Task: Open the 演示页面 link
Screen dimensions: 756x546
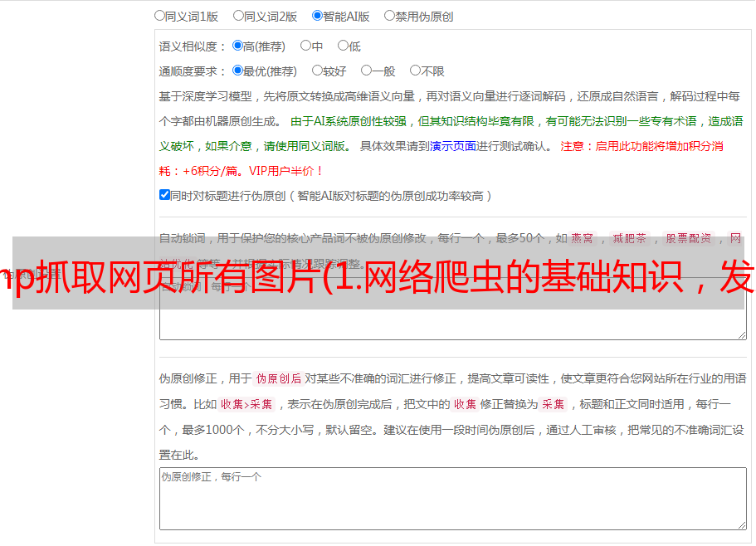Action: point(453,146)
